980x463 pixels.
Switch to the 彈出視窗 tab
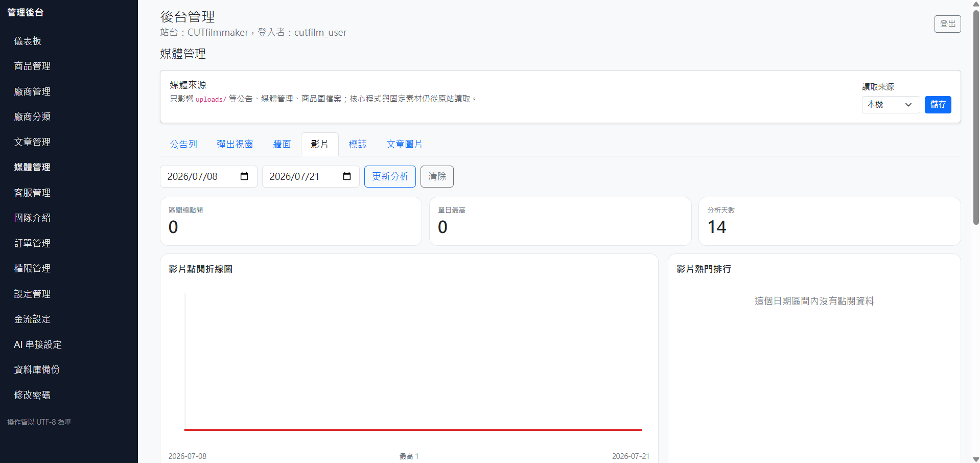click(235, 144)
